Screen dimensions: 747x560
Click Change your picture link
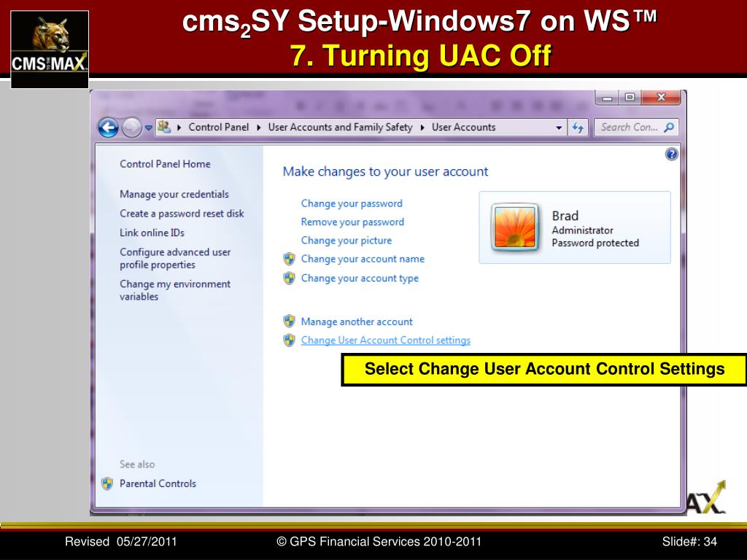coord(347,241)
